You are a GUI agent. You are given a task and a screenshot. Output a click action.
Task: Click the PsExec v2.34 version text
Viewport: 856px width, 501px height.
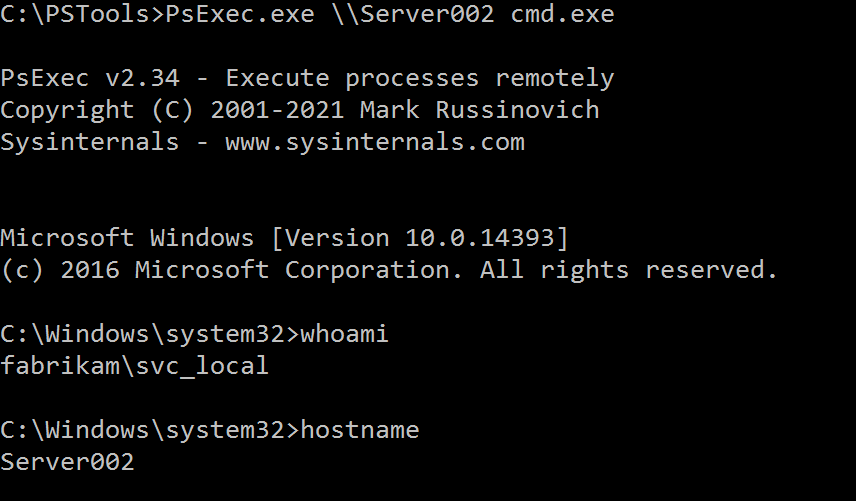tap(97, 78)
